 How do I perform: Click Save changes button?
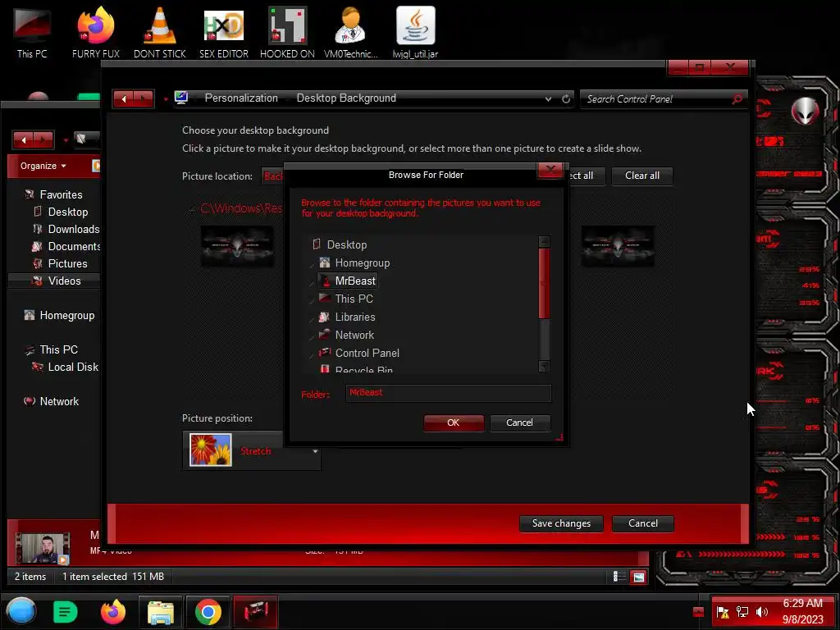pos(561,523)
